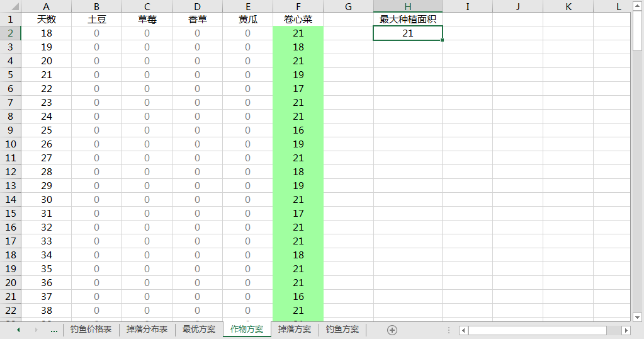Select the cell with day 38

46,310
